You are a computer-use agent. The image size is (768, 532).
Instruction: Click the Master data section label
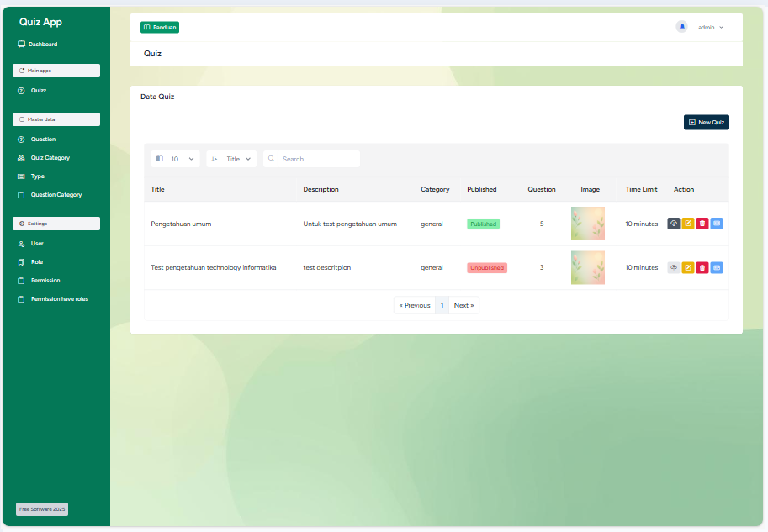click(x=56, y=119)
